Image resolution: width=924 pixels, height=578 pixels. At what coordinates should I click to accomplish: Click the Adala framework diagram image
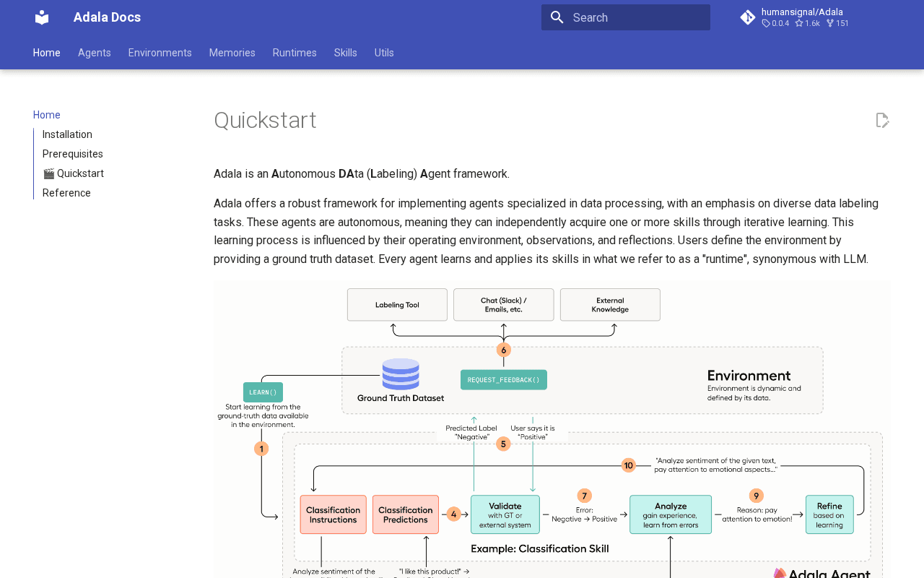pos(552,429)
